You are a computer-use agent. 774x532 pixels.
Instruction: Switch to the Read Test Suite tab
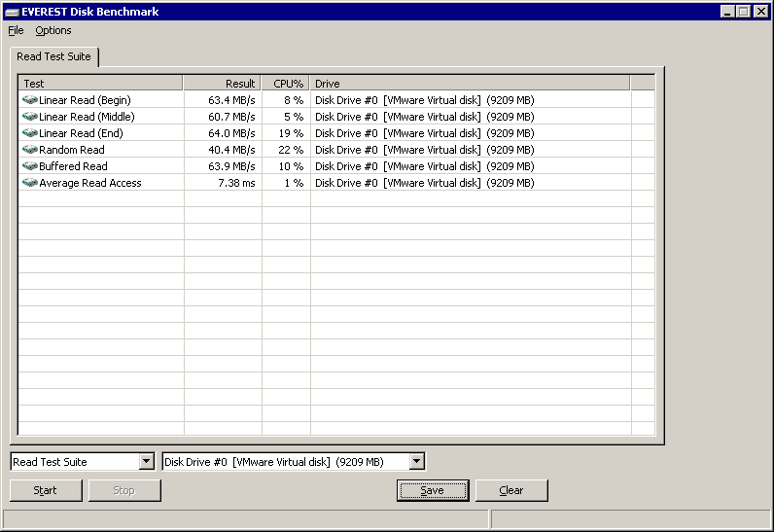click(x=53, y=56)
